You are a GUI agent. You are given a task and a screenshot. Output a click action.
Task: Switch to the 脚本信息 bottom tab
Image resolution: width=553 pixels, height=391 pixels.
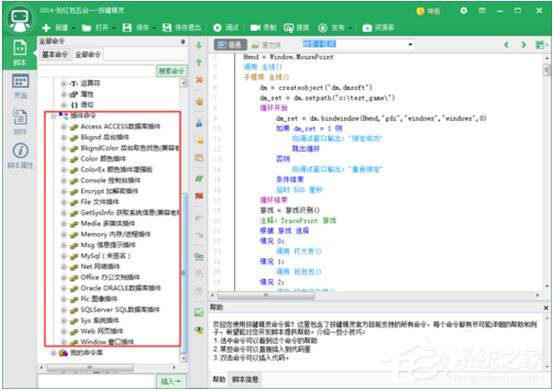click(x=245, y=379)
